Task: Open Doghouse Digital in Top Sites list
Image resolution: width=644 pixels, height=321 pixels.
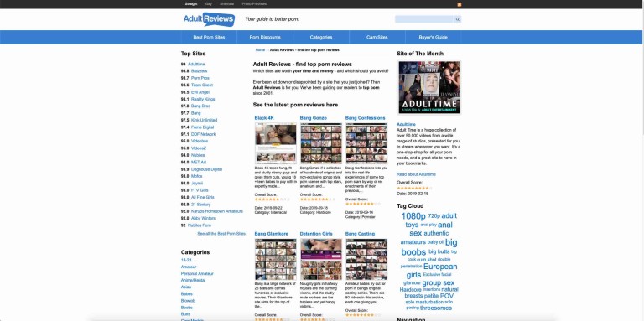Action: tap(206, 169)
